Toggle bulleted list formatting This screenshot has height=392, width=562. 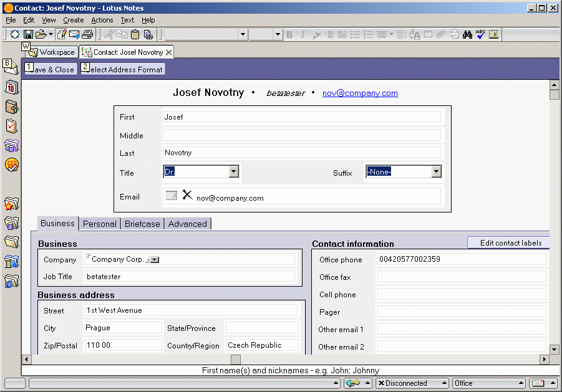(x=355, y=34)
